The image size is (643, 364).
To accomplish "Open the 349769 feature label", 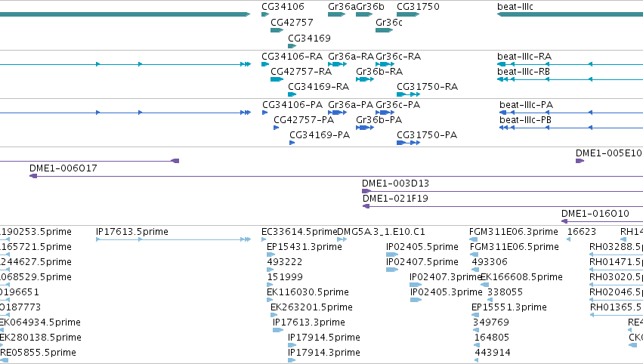I will tap(490, 322).
